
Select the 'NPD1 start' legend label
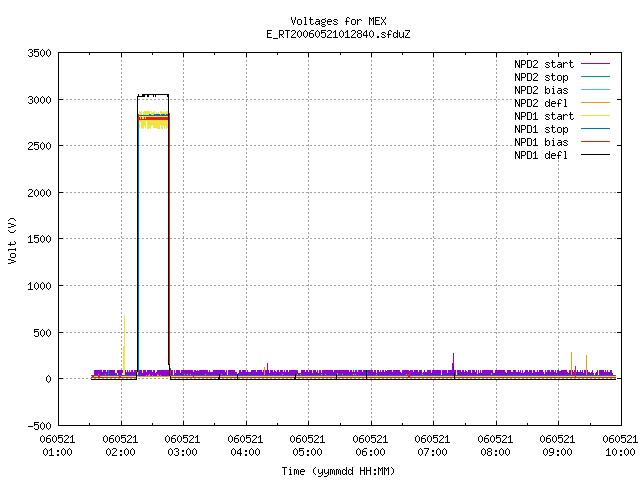[x=544, y=116]
